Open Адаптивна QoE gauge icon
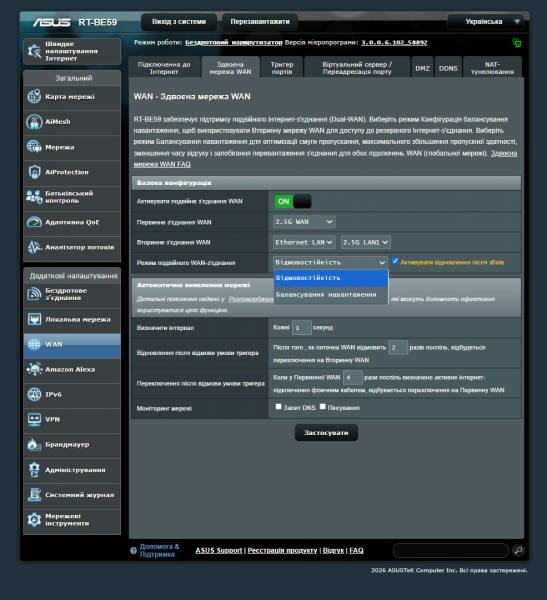547x600 pixels. click(x=34, y=222)
